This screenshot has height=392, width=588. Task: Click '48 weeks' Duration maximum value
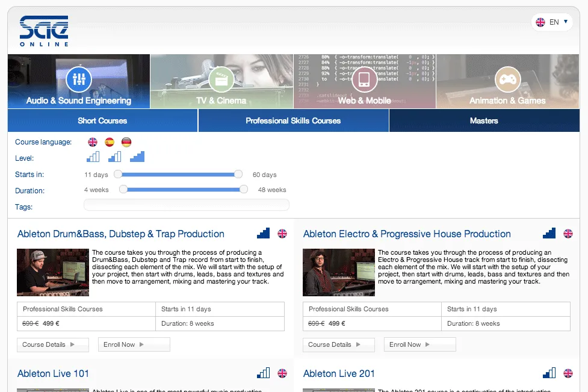tap(272, 190)
